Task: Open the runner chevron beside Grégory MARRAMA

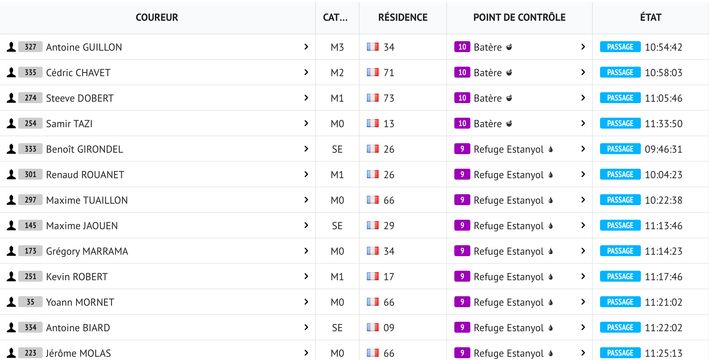Action: pos(306,251)
